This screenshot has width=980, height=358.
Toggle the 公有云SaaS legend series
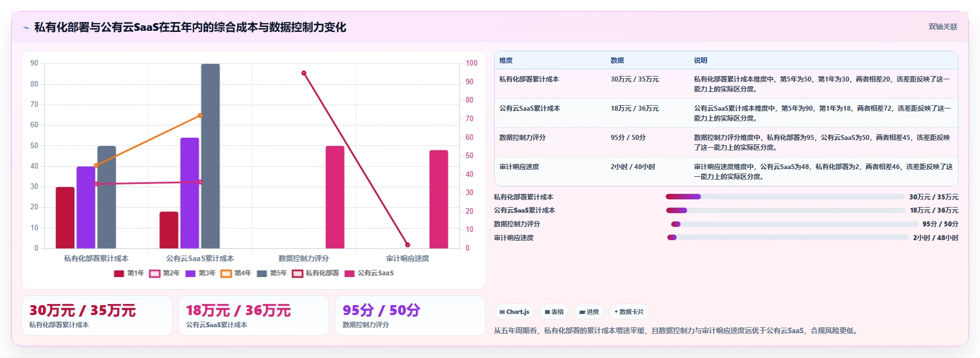point(369,273)
